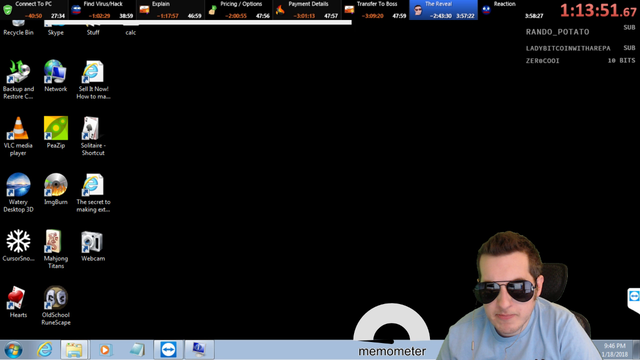Click the ZER0COOI 10 bits entry
Viewport: 640px width, 360px height.
(580, 60)
